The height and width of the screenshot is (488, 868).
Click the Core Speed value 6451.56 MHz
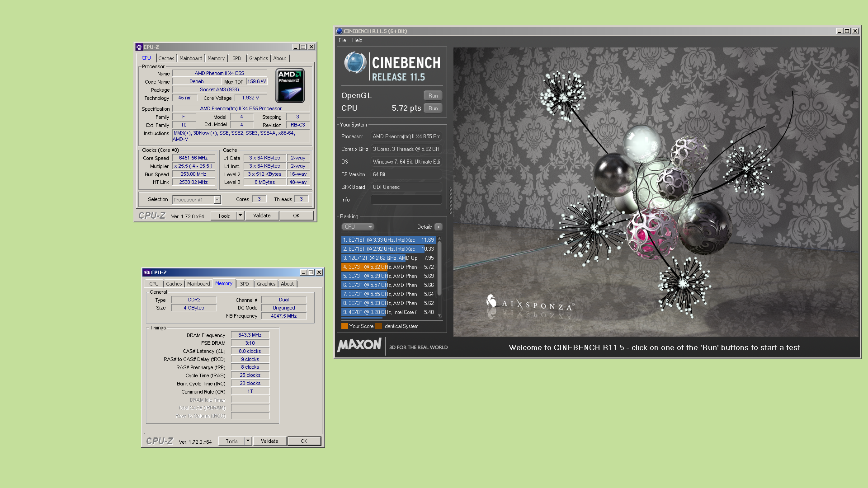click(x=193, y=158)
